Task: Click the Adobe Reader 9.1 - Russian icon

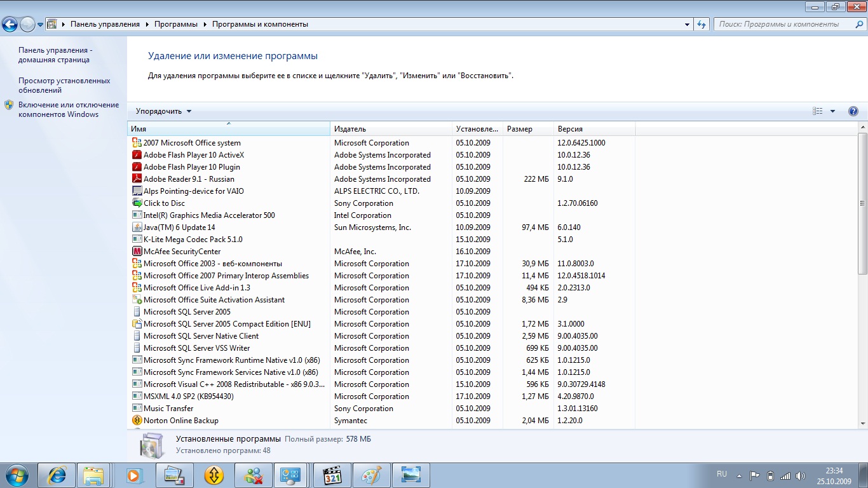Action: tap(137, 179)
